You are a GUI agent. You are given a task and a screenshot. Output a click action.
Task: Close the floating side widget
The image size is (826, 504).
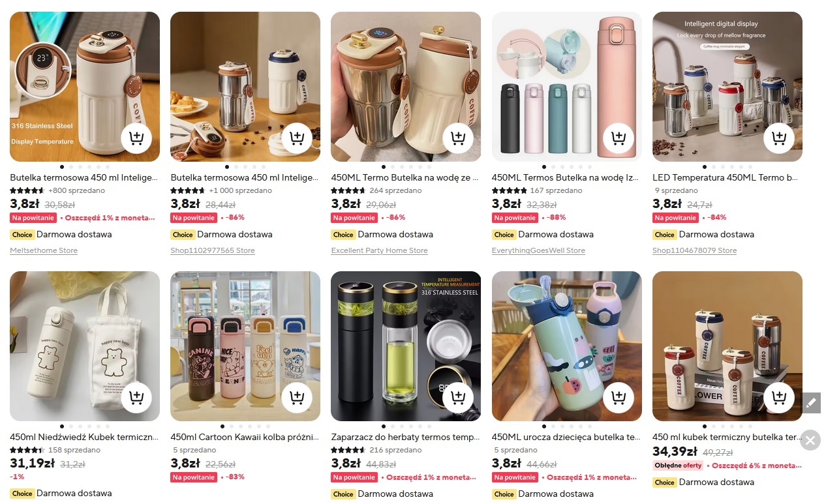coord(810,441)
